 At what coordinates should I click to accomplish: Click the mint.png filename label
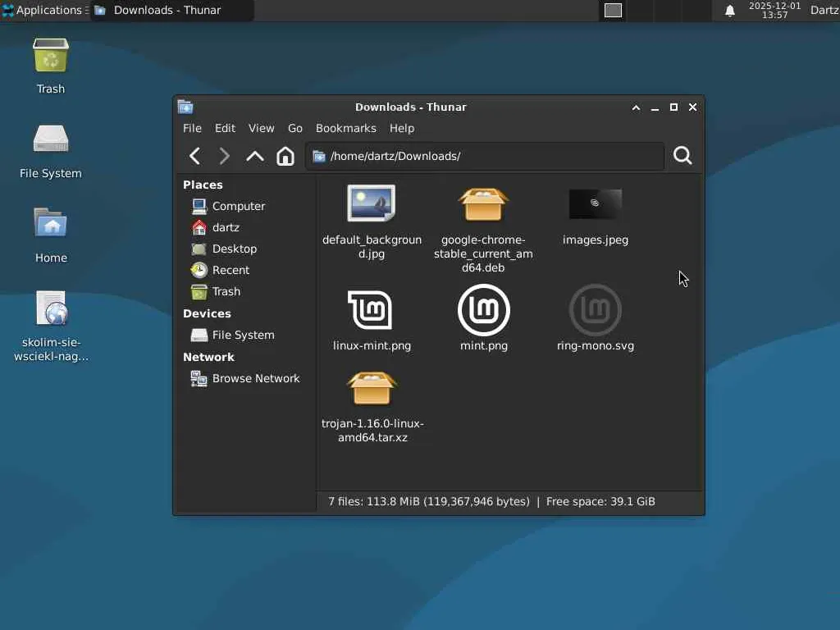click(484, 345)
